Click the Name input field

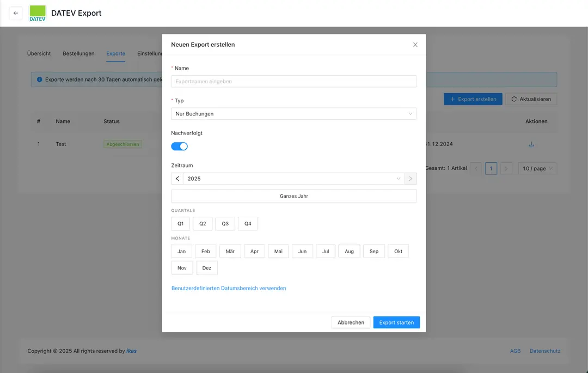[x=294, y=82]
